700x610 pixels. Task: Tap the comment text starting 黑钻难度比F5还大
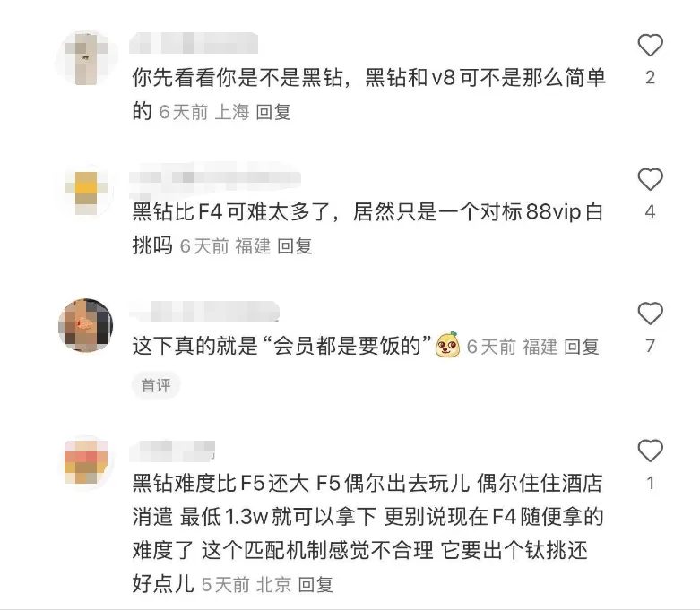[x=367, y=517]
